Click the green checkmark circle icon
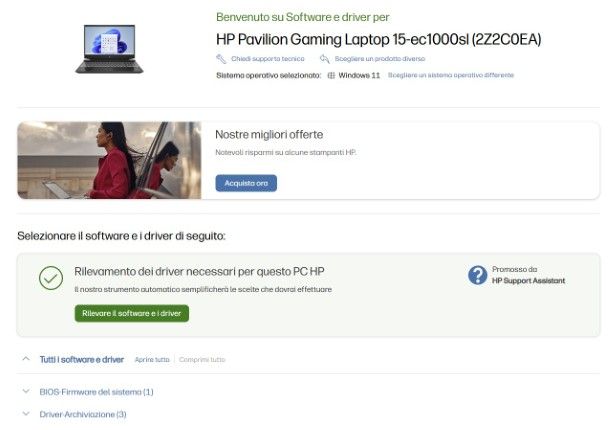Image resolution: width=610 pixels, height=430 pixels. 51,278
